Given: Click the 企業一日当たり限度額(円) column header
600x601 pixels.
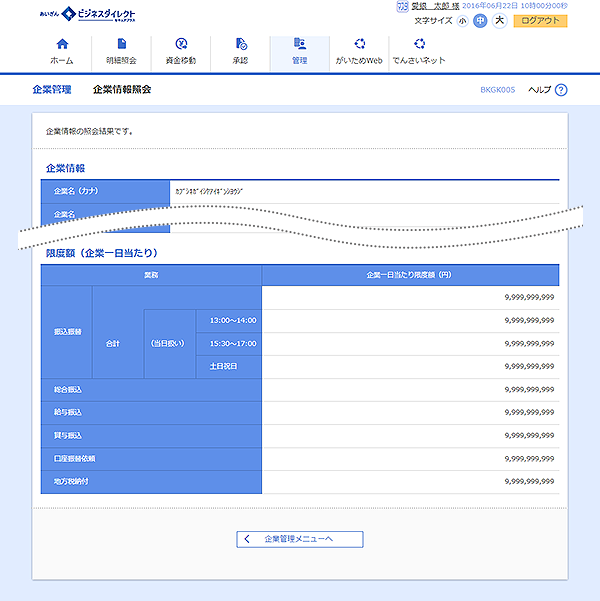Looking at the screenshot, I should click(409, 275).
